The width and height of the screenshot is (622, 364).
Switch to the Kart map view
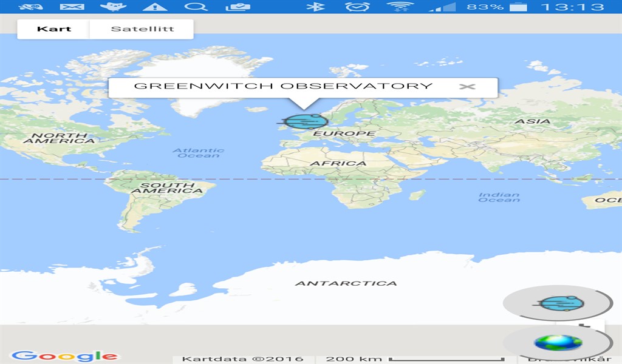(x=53, y=28)
